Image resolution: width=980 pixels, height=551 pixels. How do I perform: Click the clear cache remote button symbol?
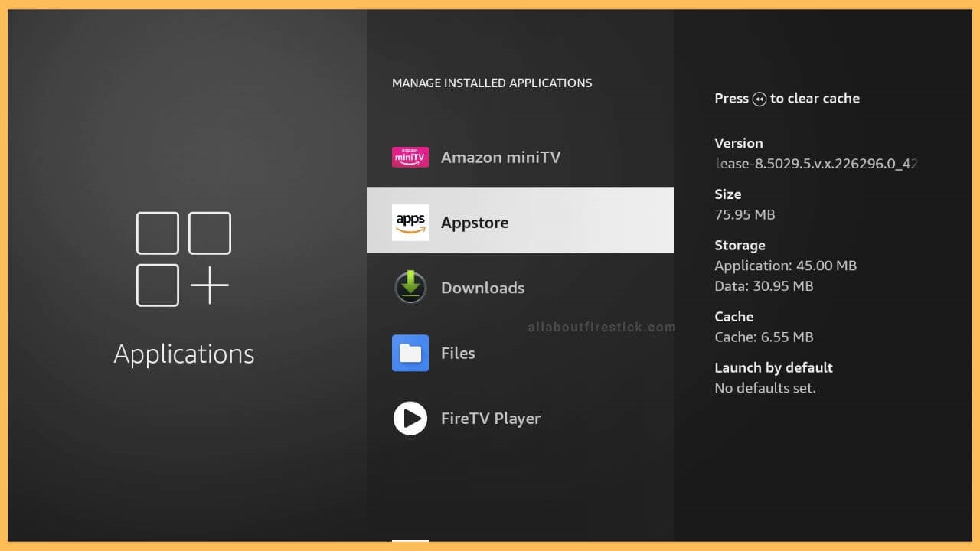(x=758, y=99)
